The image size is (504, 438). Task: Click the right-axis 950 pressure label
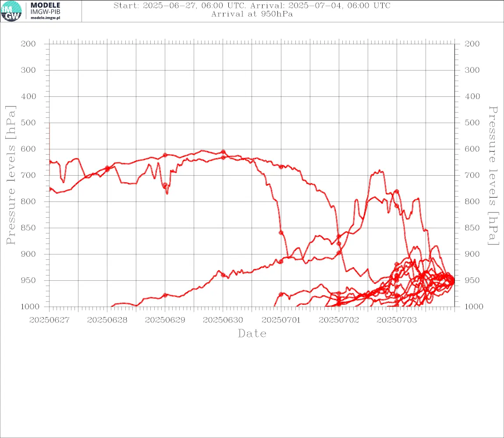tap(472, 280)
